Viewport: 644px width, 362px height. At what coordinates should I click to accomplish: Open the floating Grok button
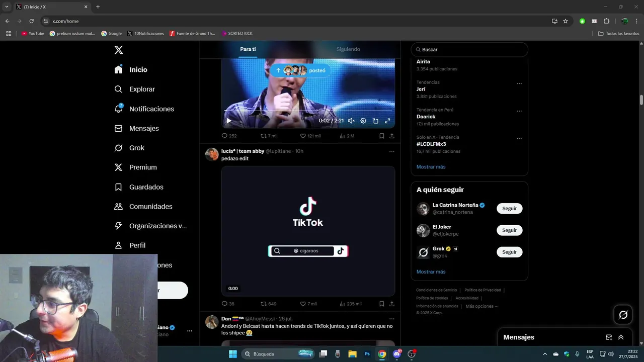click(x=623, y=315)
